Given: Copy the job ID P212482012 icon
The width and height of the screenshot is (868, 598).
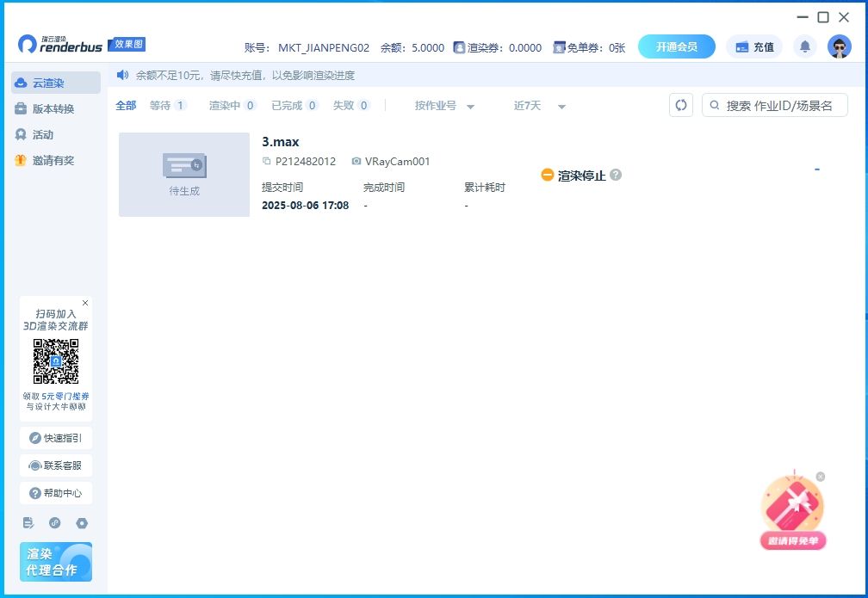Looking at the screenshot, I should (x=266, y=161).
